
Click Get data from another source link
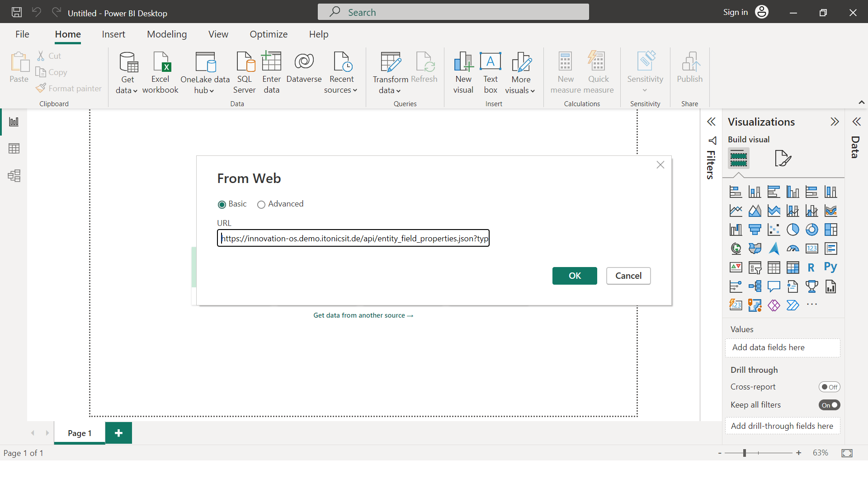pyautogui.click(x=363, y=315)
